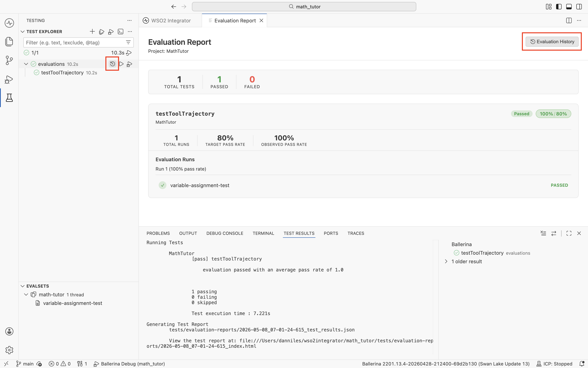Open remote window indicator in status bar
Screen dimensions: 588x368
tap(6, 364)
